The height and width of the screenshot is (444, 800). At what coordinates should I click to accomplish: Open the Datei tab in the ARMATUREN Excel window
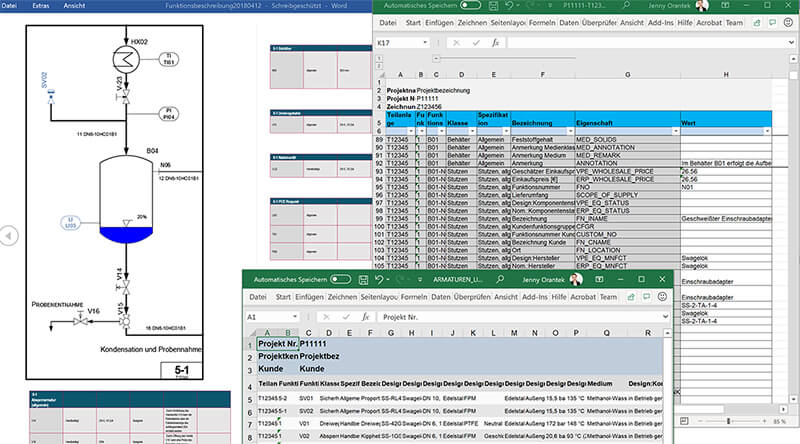tap(258, 297)
